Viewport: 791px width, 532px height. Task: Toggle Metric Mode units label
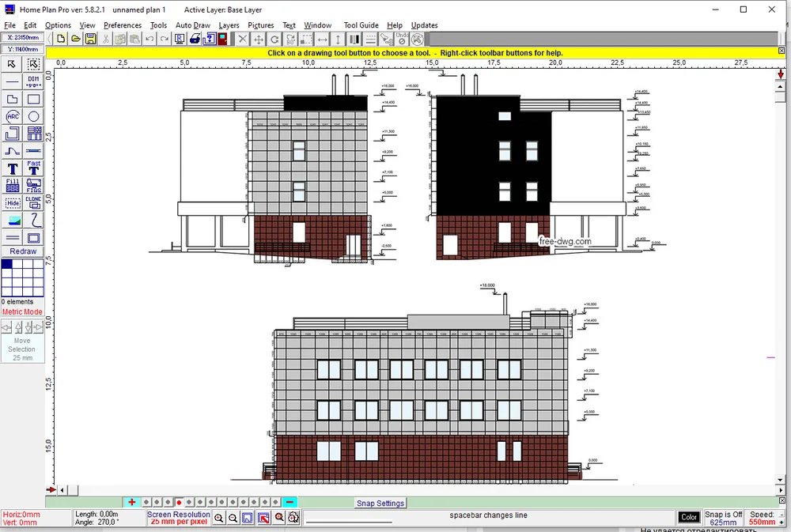tap(22, 312)
